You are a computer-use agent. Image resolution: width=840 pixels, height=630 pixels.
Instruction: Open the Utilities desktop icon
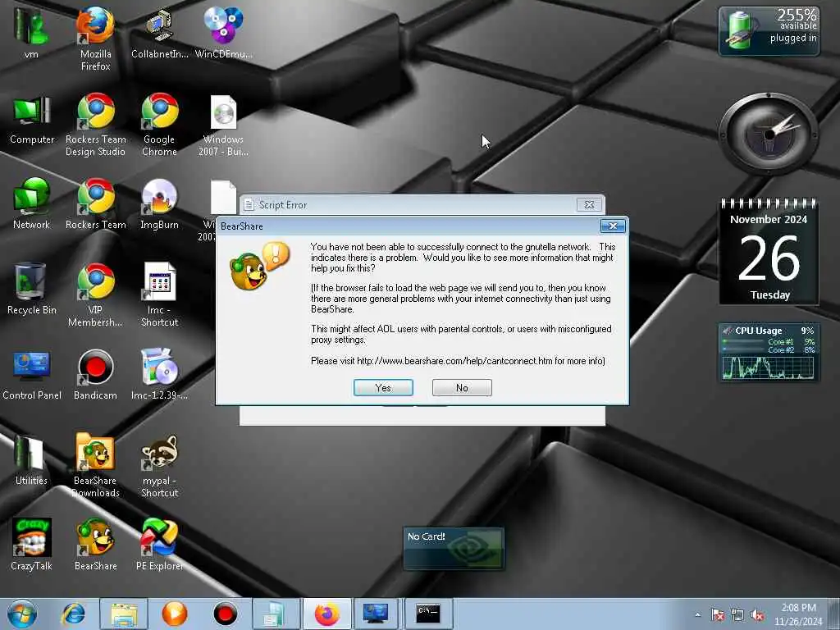click(x=31, y=459)
